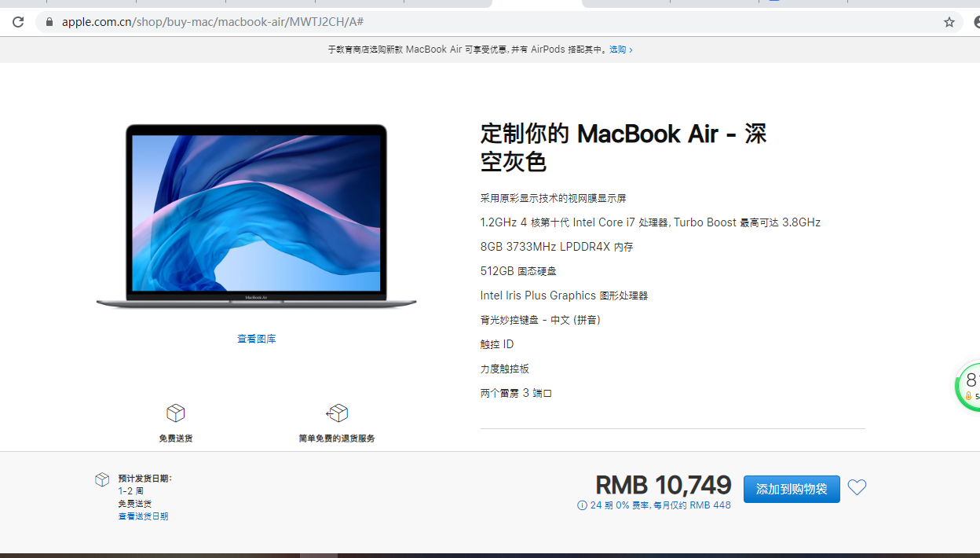980x558 pixels.
Task: Click the 1-2 周 delivery estimate text
Action: [x=131, y=491]
